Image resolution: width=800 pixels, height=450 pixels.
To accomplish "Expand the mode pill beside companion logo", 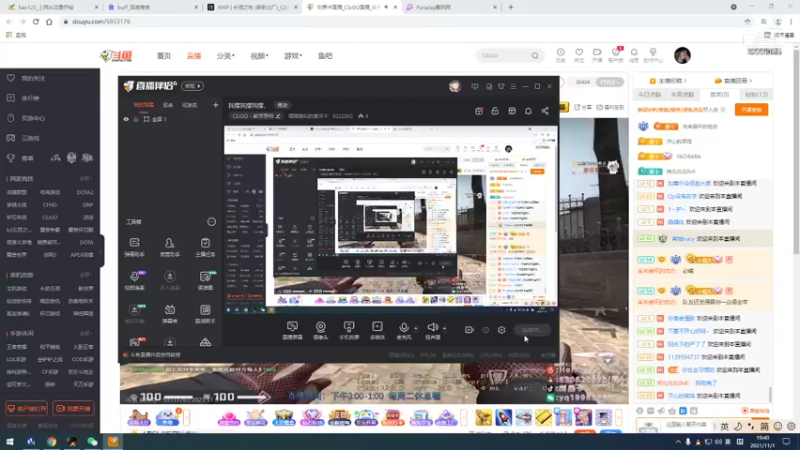I will tap(193, 86).
